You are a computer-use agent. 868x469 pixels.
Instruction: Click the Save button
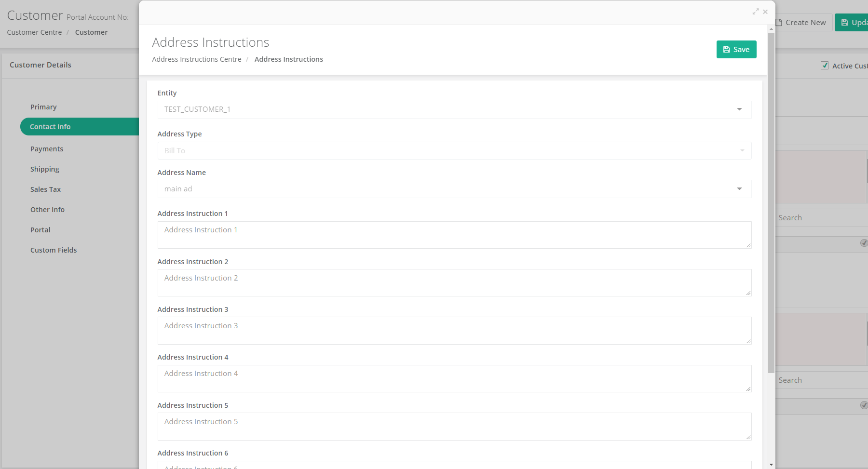(736, 50)
